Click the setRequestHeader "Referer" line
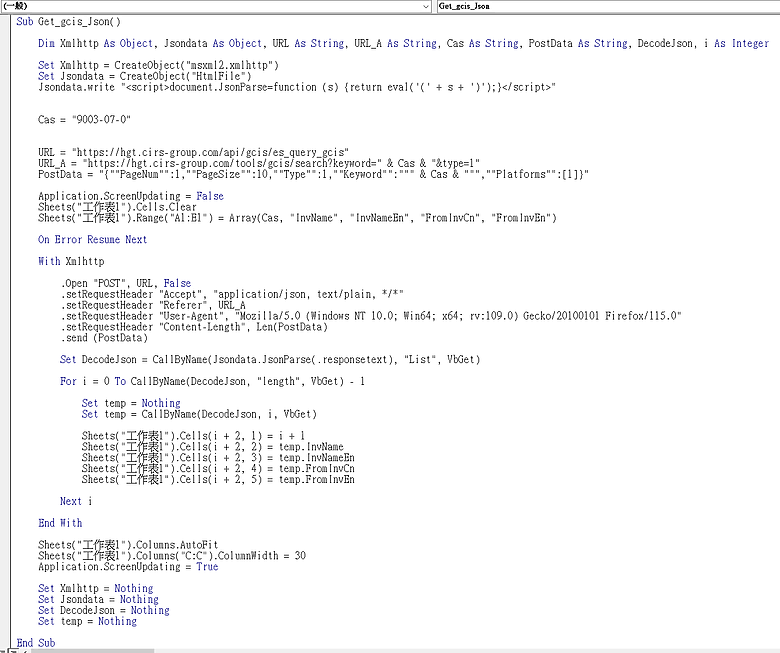 tap(153, 305)
